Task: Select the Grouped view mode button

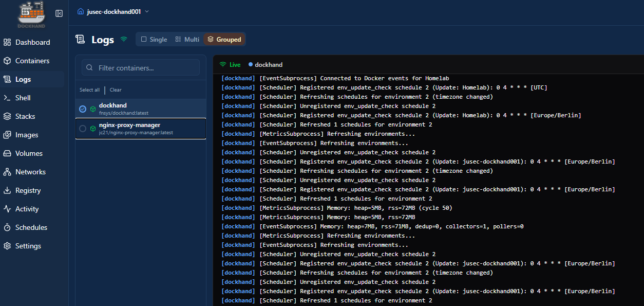Action: point(224,40)
